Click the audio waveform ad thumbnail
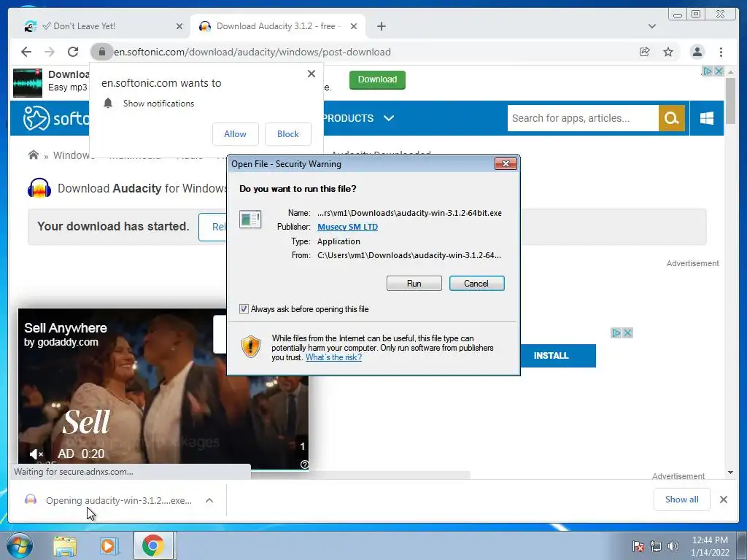 click(28, 83)
